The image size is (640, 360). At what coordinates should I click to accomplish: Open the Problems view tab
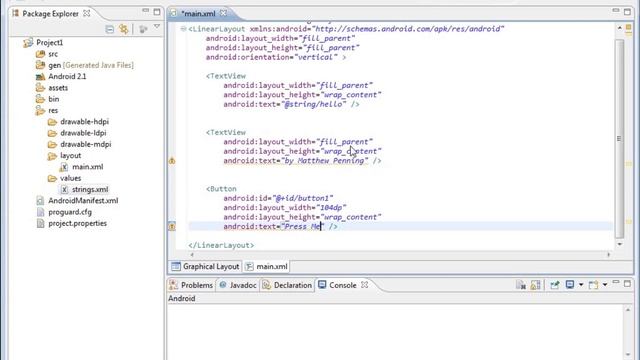point(191,285)
